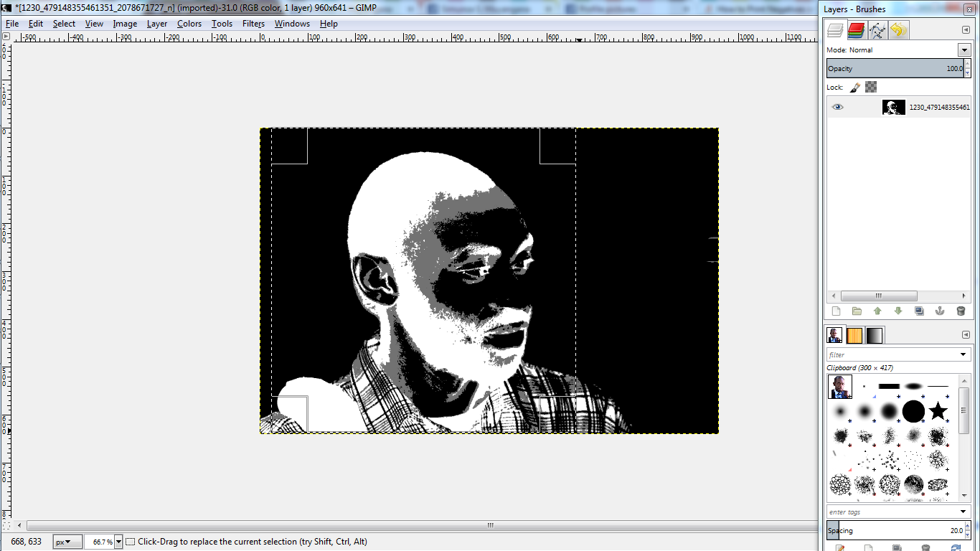Image resolution: width=980 pixels, height=551 pixels.
Task: Click the layer name 1230_479148355461
Action: (x=939, y=107)
